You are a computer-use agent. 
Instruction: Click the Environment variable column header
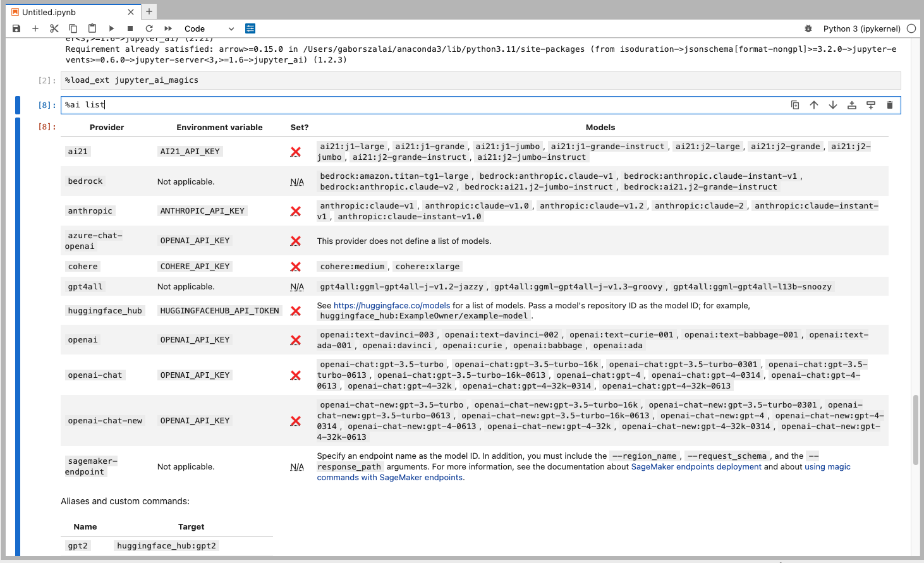click(x=219, y=128)
